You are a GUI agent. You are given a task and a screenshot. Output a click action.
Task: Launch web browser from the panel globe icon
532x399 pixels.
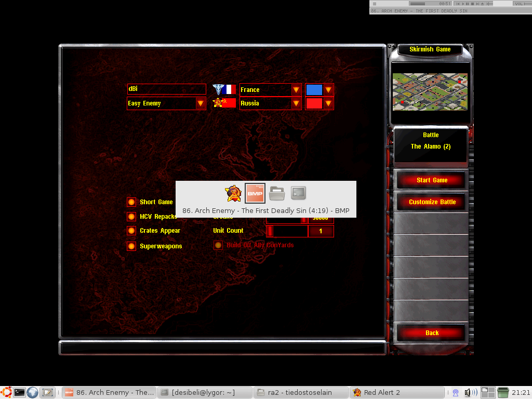pos(33,393)
